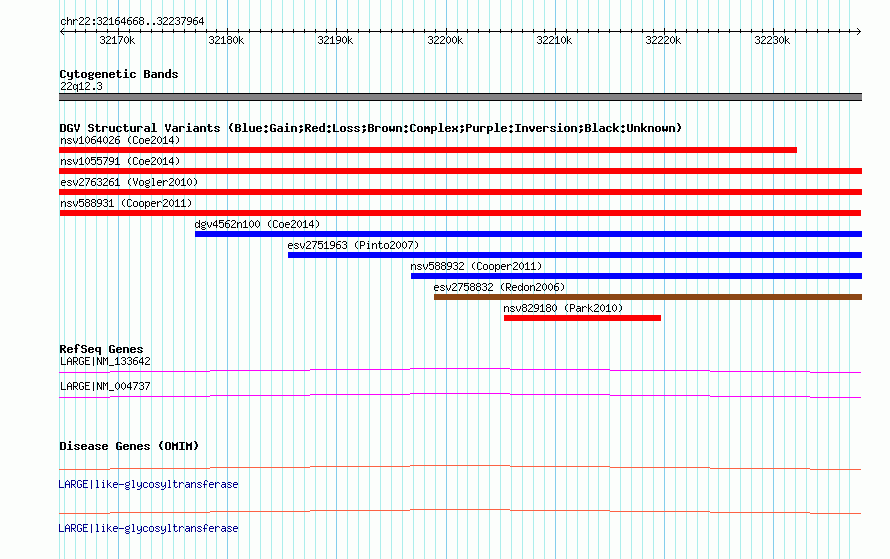Screen dimensions: 890x559
Task: Click the first LARGE|like-glycosyltransferase OMIM link
Action: pos(148,485)
